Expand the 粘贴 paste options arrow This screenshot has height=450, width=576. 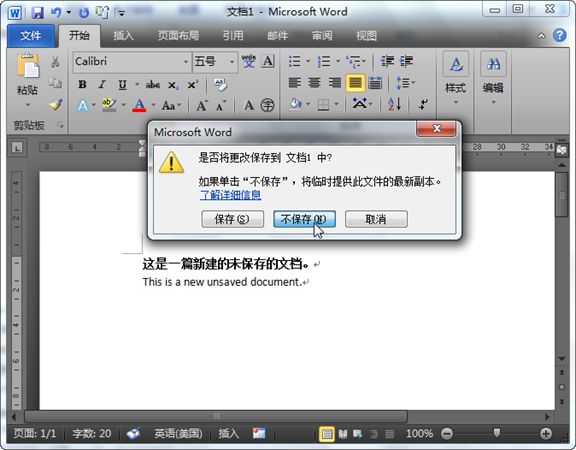point(28,105)
